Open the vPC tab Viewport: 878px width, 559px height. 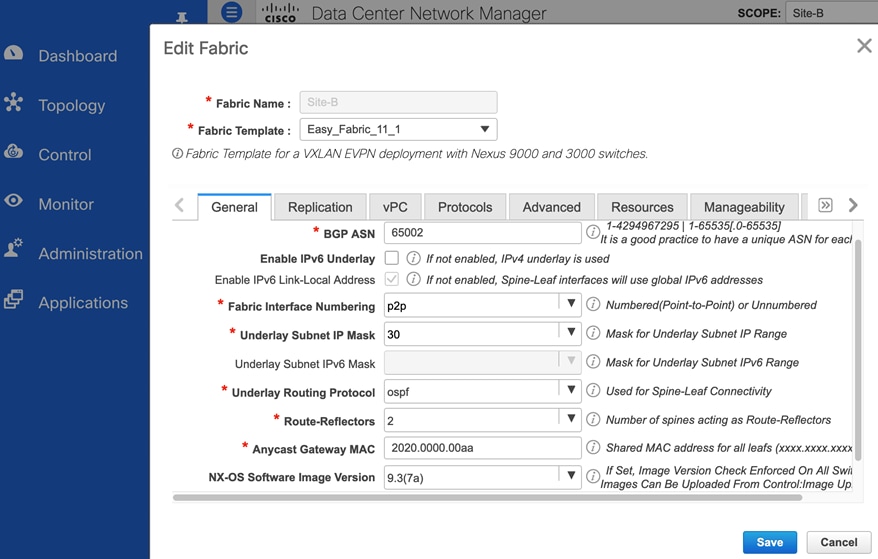pyautogui.click(x=395, y=207)
